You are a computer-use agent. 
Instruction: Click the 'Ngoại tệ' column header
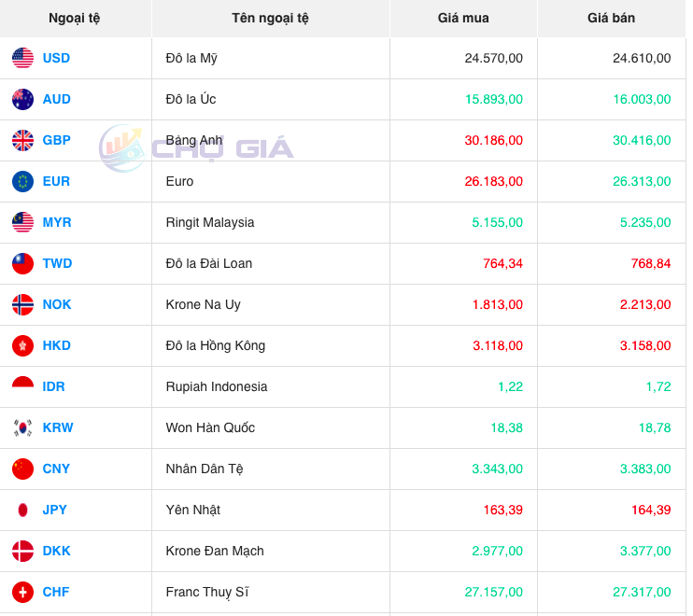75,18
